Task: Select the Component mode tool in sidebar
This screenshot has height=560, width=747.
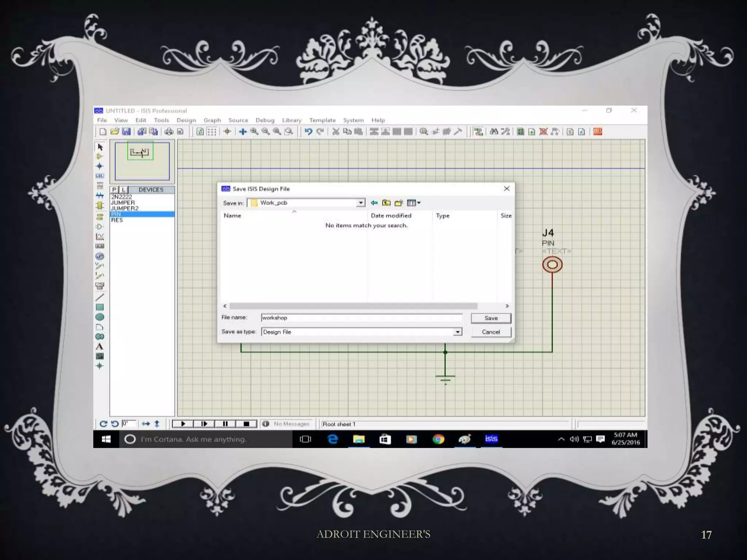Action: pos(100,156)
